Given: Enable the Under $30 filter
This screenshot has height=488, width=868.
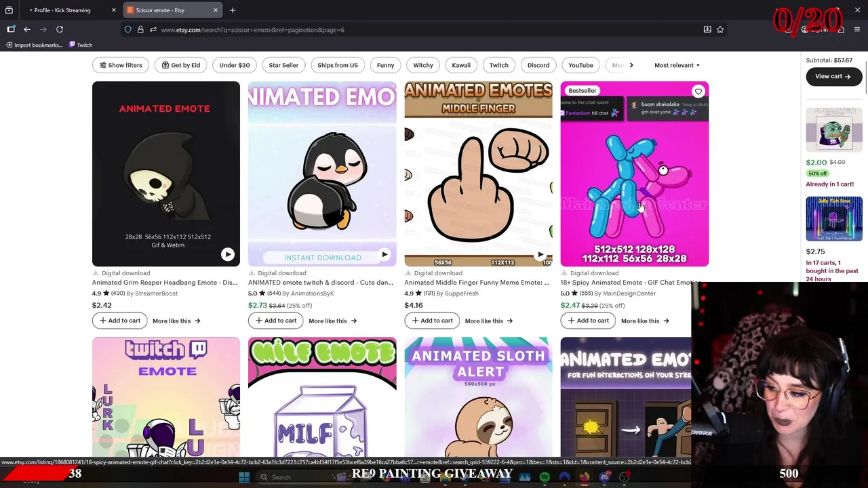Looking at the screenshot, I should [x=235, y=65].
